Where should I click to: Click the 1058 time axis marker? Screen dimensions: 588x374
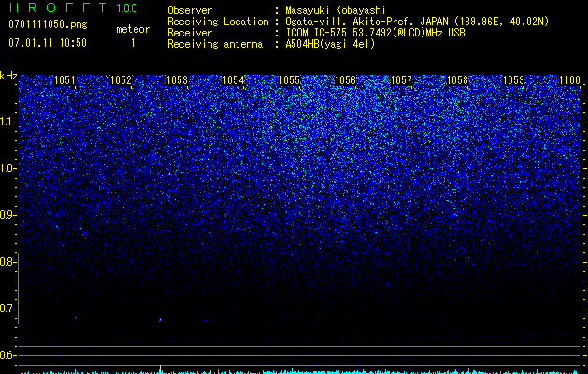coord(458,80)
